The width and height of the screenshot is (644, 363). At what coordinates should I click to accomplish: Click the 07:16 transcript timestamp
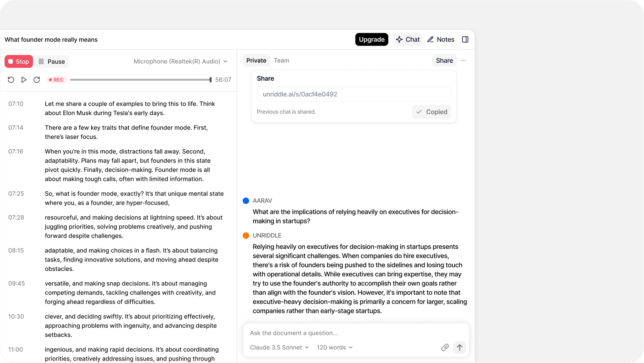click(x=16, y=152)
